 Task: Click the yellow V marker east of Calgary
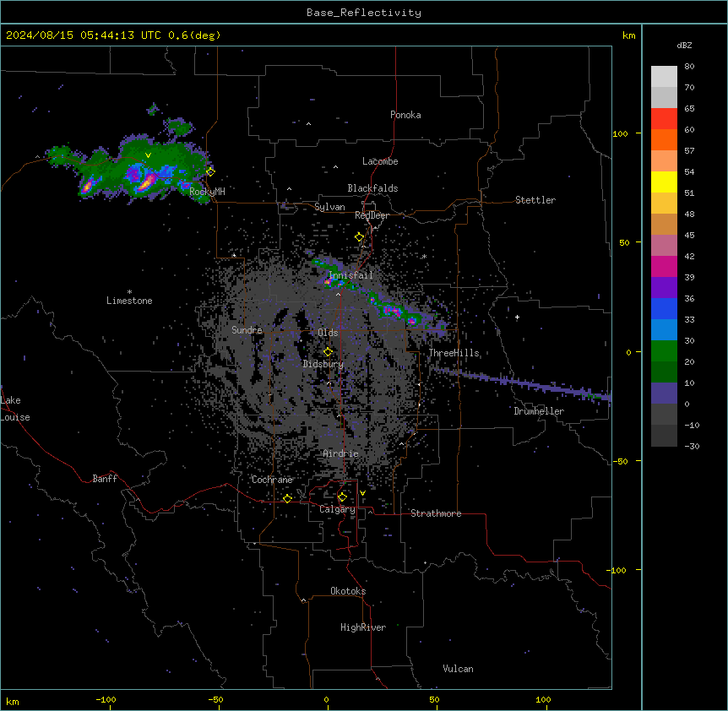[x=362, y=493]
